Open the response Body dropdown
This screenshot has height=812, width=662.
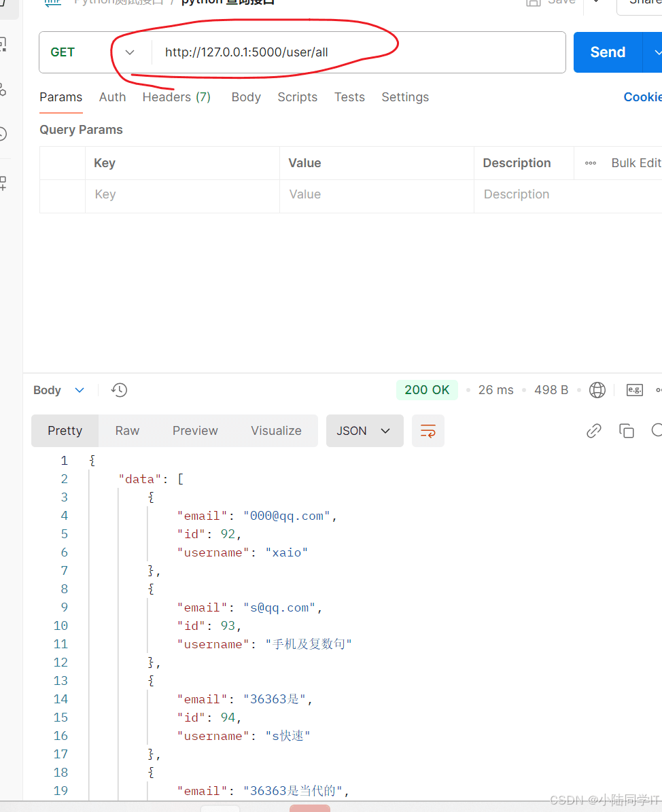coord(58,391)
